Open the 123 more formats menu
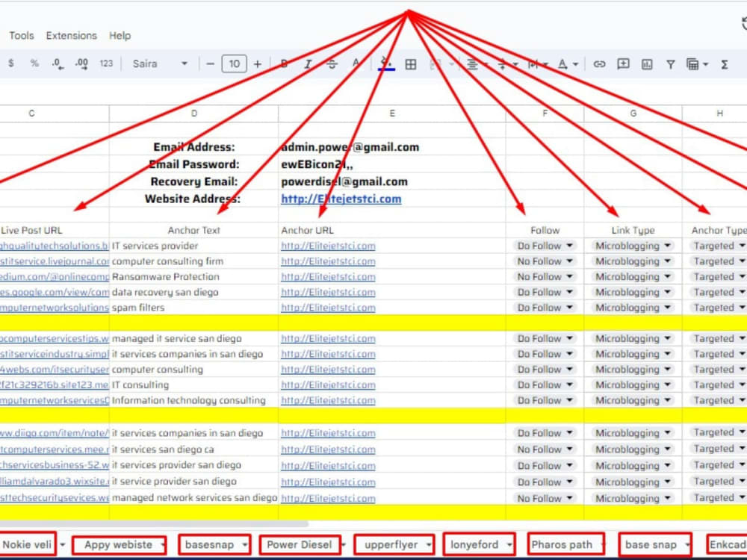Screen dimensions: 747x560 pyautogui.click(x=106, y=63)
